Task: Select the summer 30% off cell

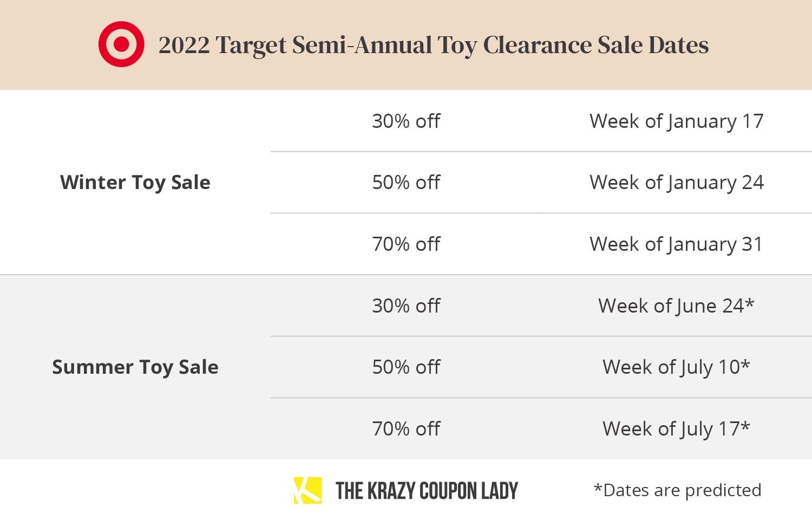Action: 406,306
